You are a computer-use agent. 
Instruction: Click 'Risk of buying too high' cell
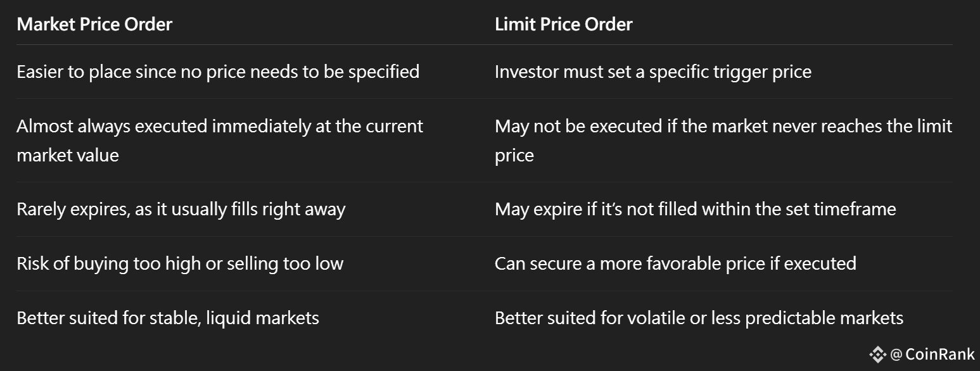(x=180, y=263)
